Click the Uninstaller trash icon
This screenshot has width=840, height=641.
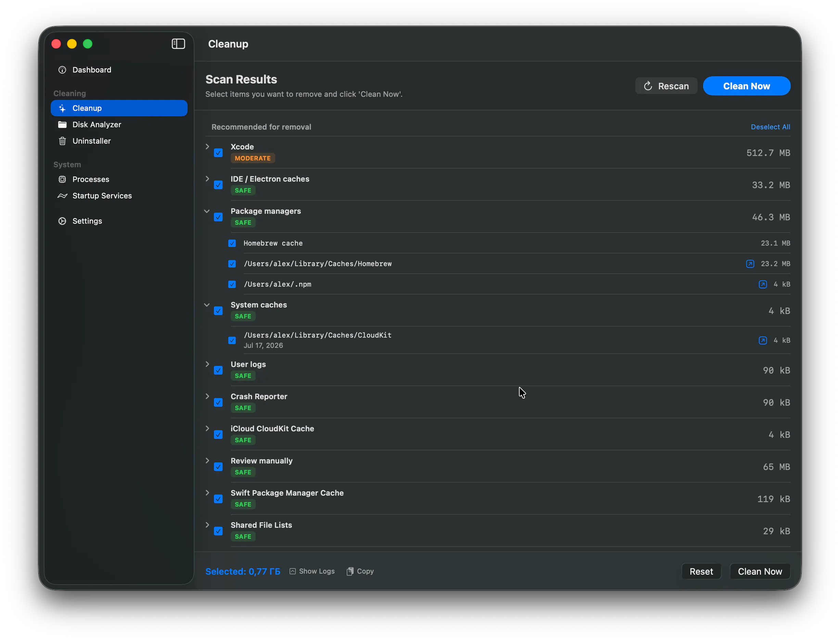tap(62, 141)
